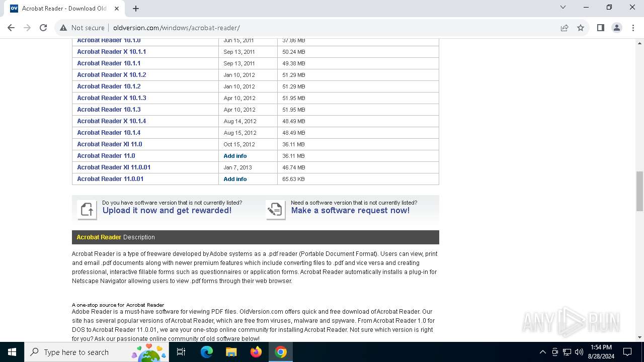Click the address bar URL

(x=176, y=28)
